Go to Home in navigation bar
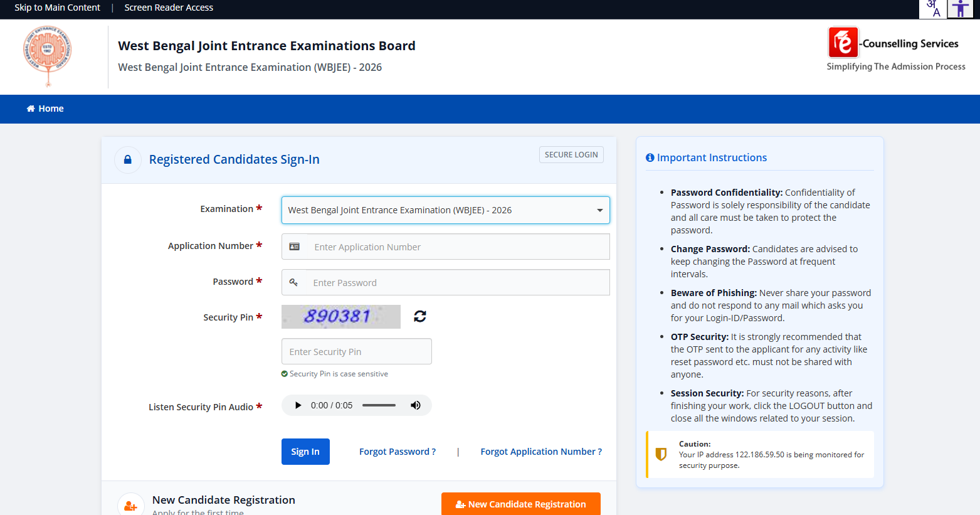 click(45, 109)
